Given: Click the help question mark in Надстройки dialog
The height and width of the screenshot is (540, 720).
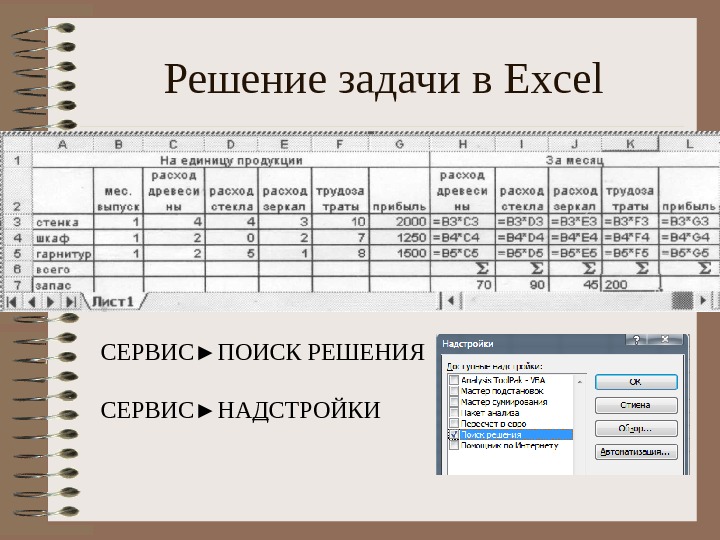Looking at the screenshot, I should (x=636, y=339).
